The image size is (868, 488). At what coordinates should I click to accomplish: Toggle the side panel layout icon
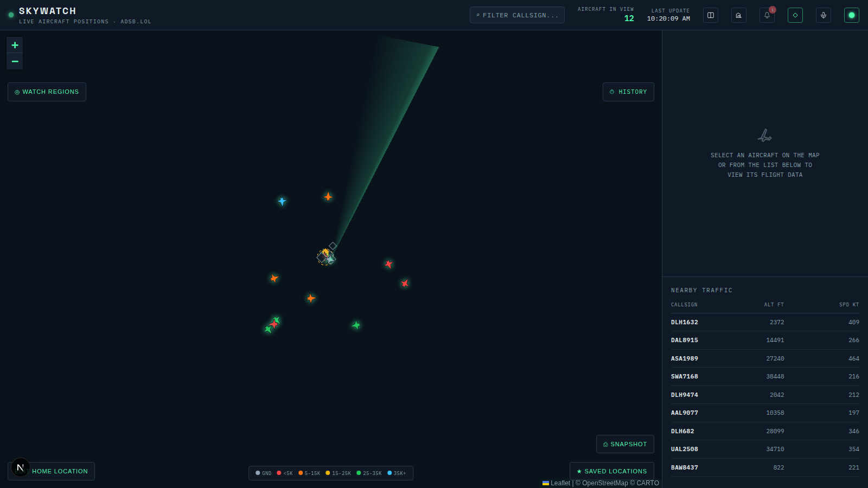(711, 15)
